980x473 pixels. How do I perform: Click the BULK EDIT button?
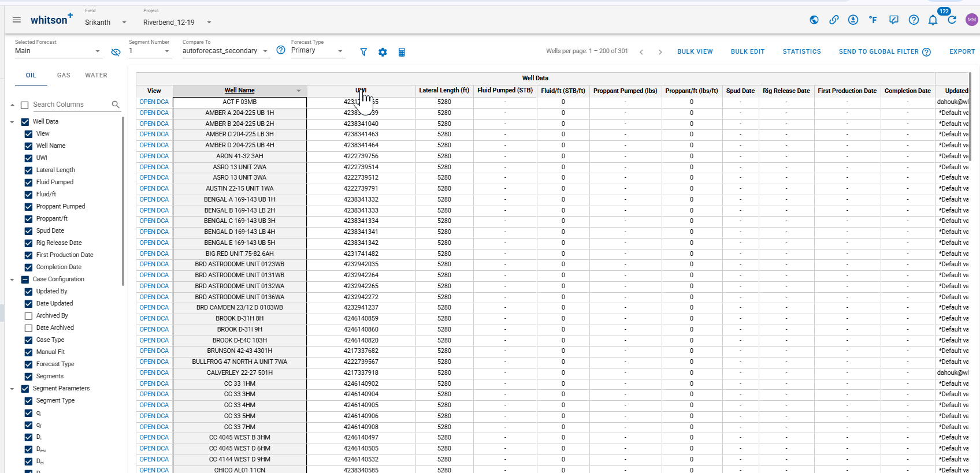coord(747,51)
